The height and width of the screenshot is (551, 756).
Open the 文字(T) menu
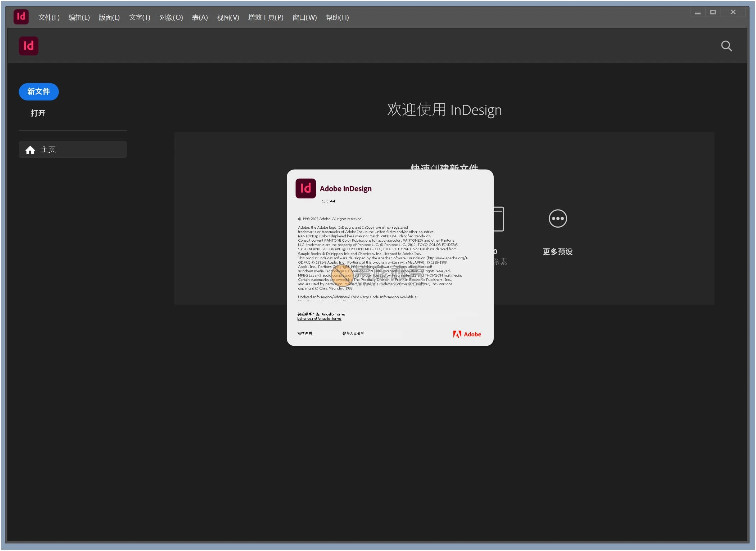[140, 17]
